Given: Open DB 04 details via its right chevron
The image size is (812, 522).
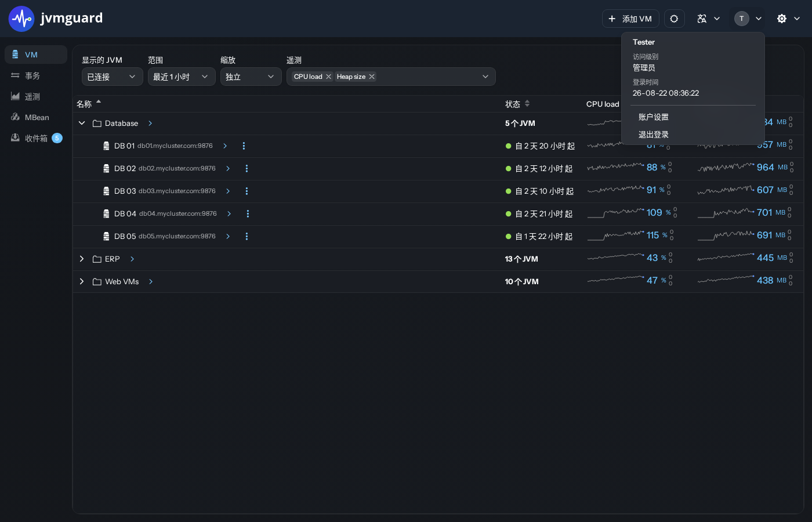Looking at the screenshot, I should click(229, 214).
